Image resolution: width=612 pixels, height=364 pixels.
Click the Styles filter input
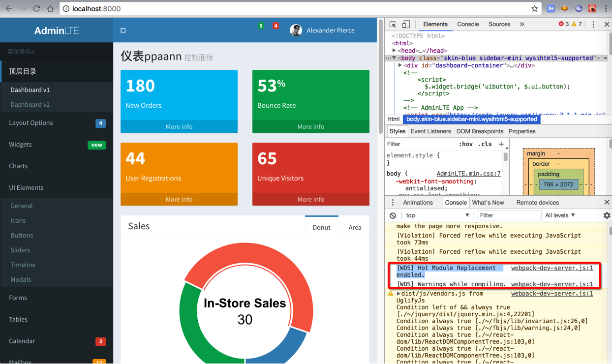pyautogui.click(x=421, y=144)
